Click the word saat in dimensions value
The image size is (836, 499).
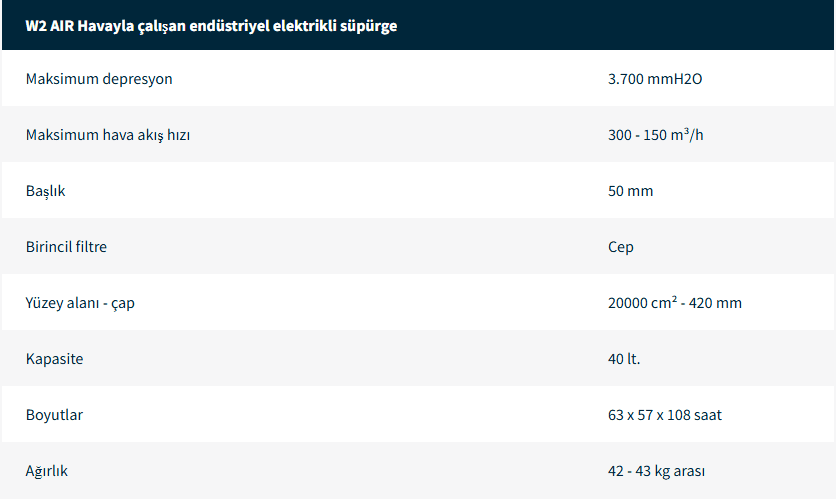pyautogui.click(x=706, y=415)
